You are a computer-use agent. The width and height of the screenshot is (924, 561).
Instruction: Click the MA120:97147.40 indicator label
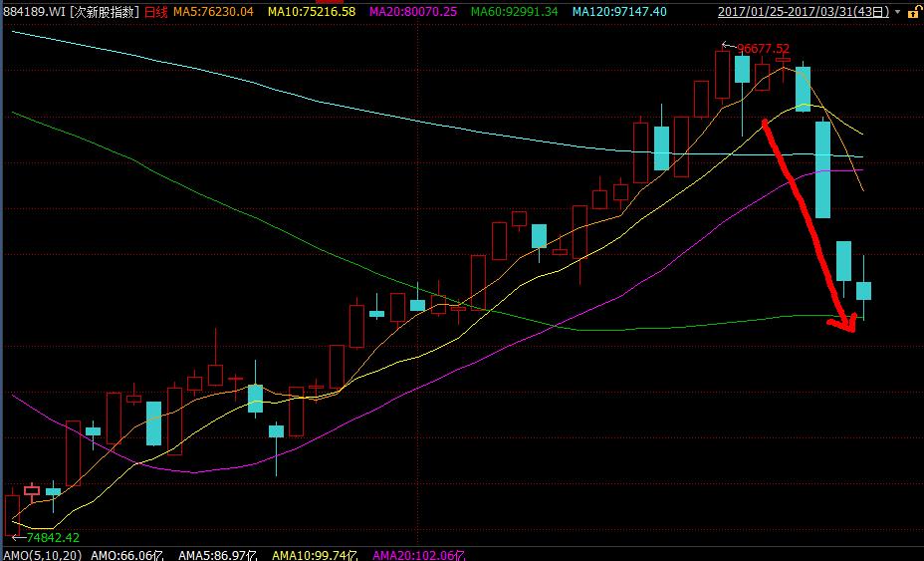tap(620, 11)
